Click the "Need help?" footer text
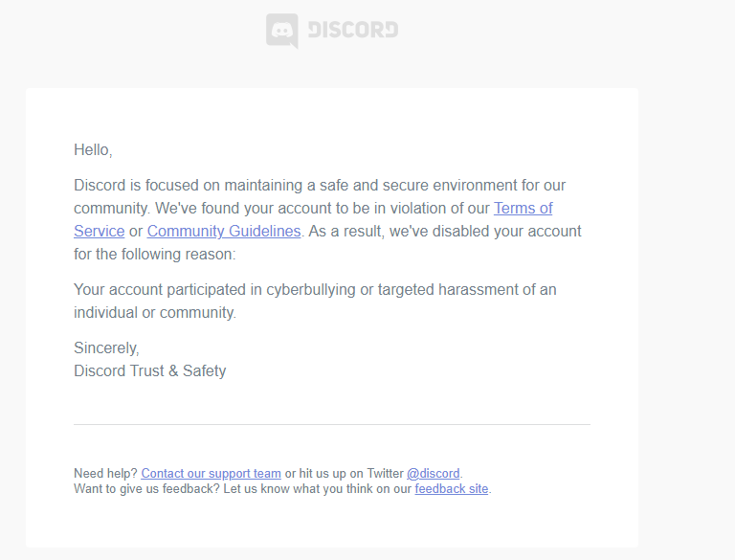Viewport: 735px width, 560px height. pyautogui.click(x=105, y=473)
